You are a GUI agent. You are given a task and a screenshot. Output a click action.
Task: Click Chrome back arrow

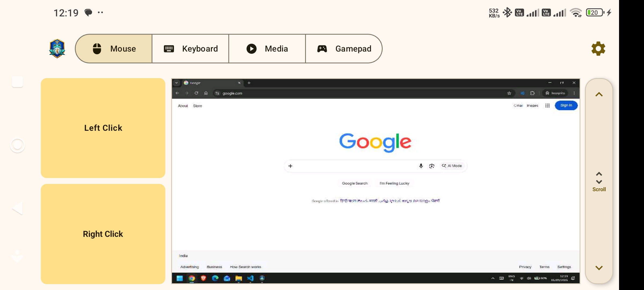tap(177, 93)
